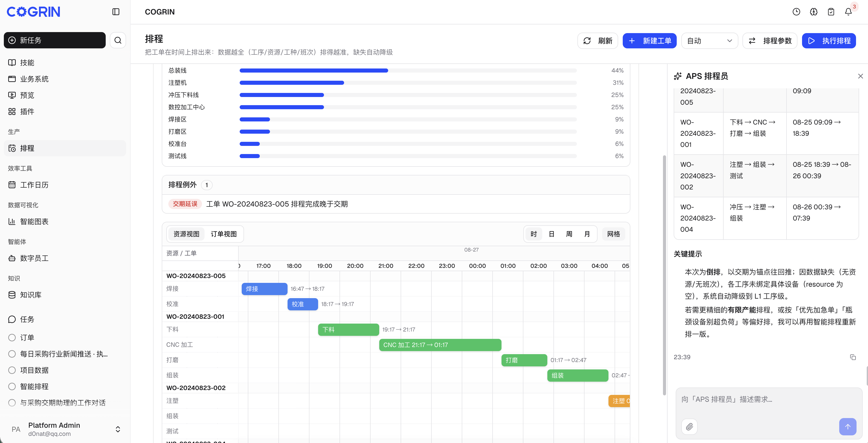Open 业务系统 in sidebar
The height and width of the screenshot is (443, 868).
65,79
